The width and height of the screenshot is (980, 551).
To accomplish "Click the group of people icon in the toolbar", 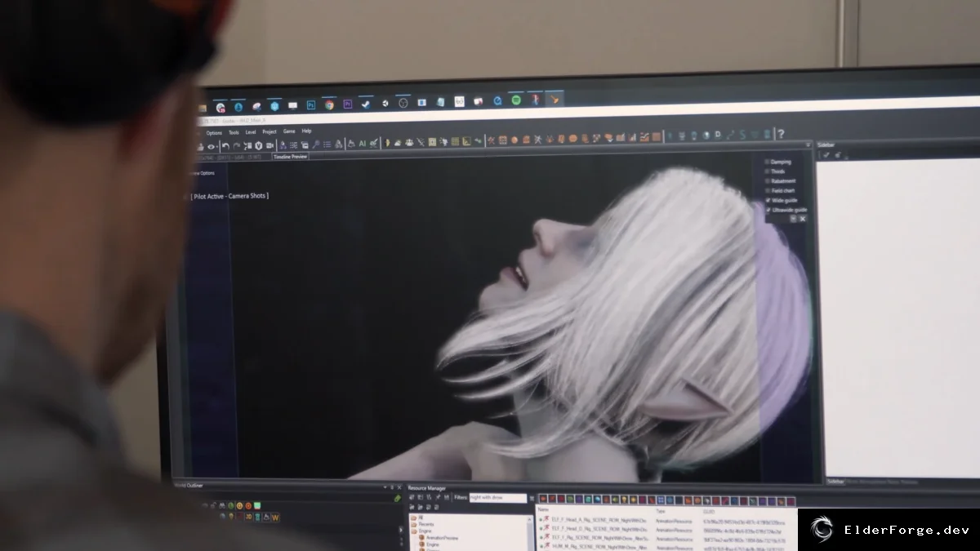I will pyautogui.click(x=409, y=142).
